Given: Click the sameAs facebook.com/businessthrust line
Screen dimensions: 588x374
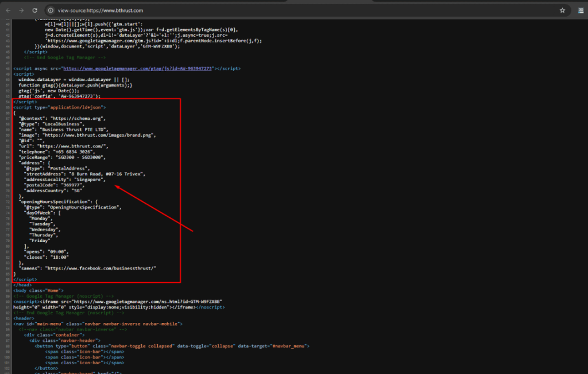Looking at the screenshot, I should click(x=87, y=268).
